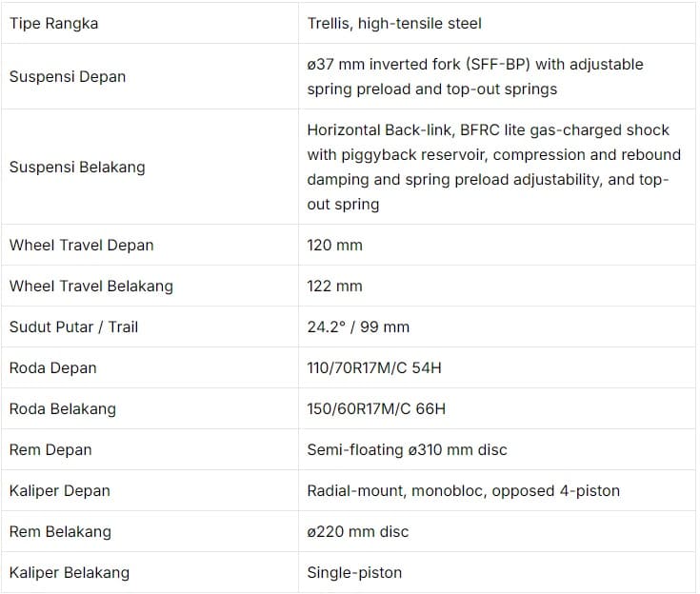Select the "ø220 mm disc" value cell
The image size is (700, 594).
tap(357, 531)
